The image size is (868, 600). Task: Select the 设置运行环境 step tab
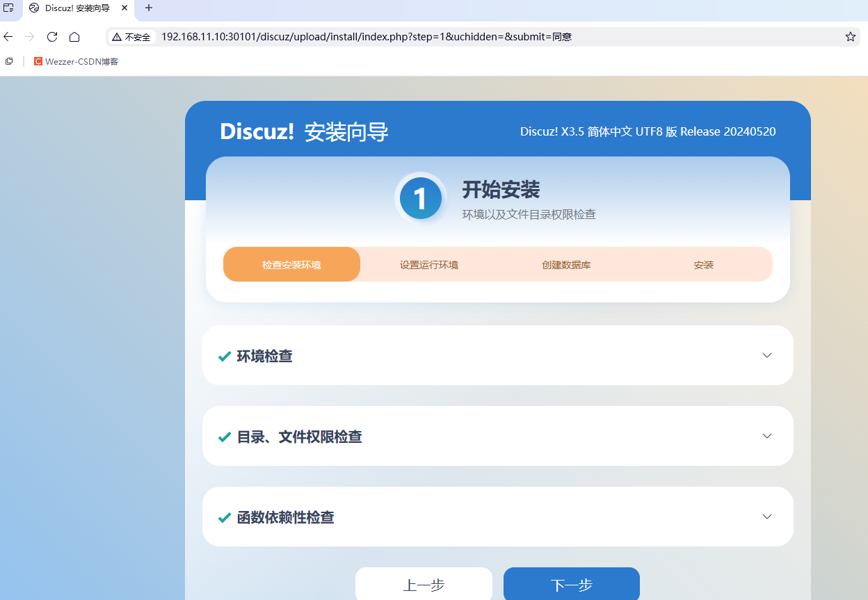point(429,264)
